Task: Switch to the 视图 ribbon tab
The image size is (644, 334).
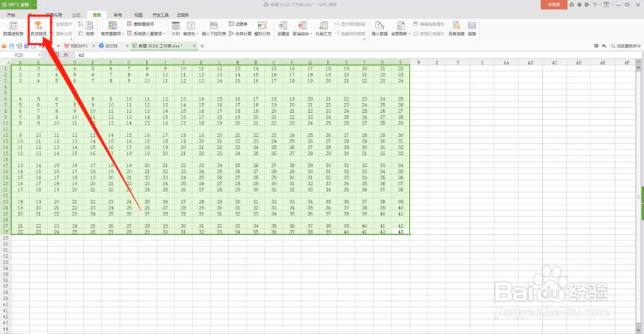Action: pyautogui.click(x=139, y=14)
